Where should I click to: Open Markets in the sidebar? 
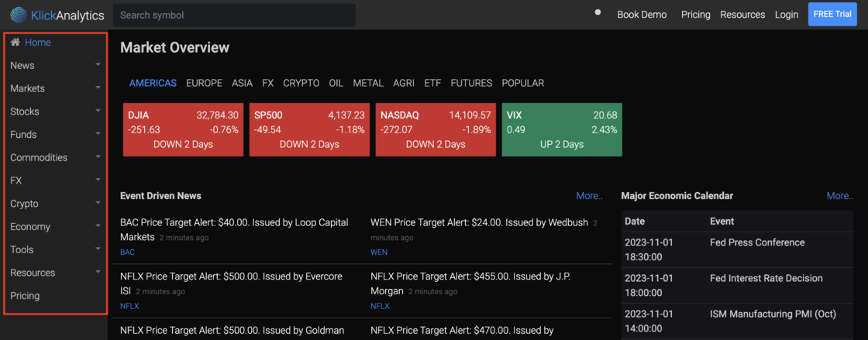pos(28,88)
